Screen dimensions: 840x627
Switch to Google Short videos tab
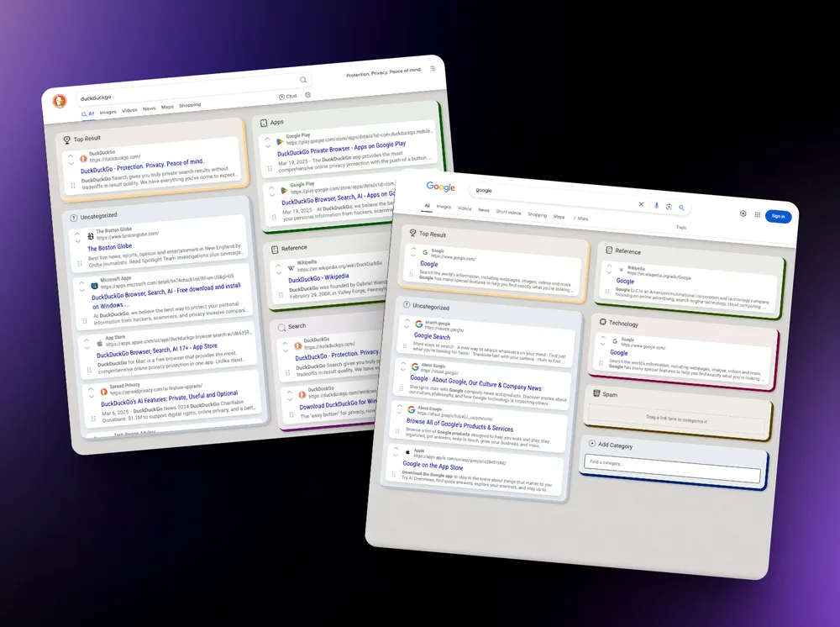pos(508,212)
